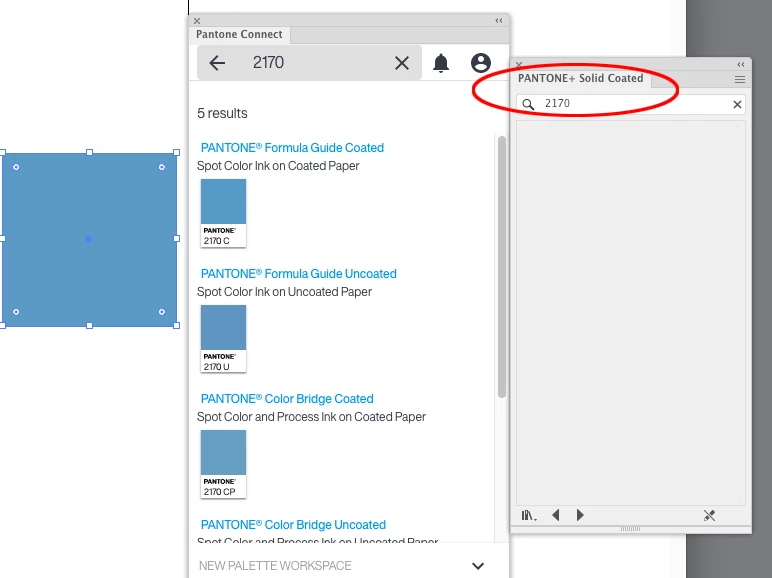This screenshot has width=772, height=578.
Task: Load the next swatch library
Action: click(x=580, y=515)
